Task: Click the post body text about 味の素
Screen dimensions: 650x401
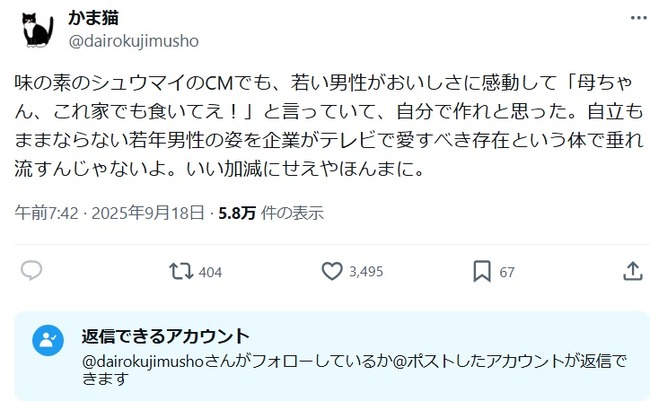Action: tap(329, 126)
